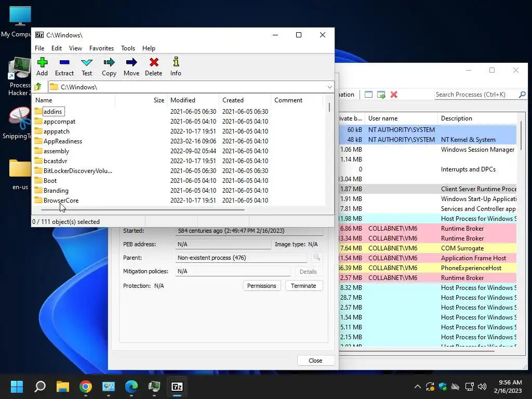Image resolution: width=532 pixels, height=399 pixels.
Task: Sort by User name column in Process Hacker
Action: pos(402,118)
